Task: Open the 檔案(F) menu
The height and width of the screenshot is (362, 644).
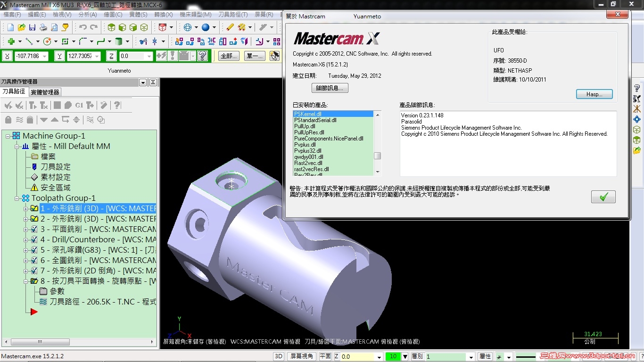Action: 12,15
